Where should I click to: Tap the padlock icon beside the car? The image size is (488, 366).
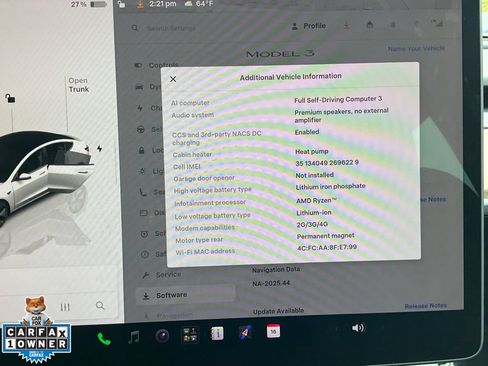click(10, 98)
